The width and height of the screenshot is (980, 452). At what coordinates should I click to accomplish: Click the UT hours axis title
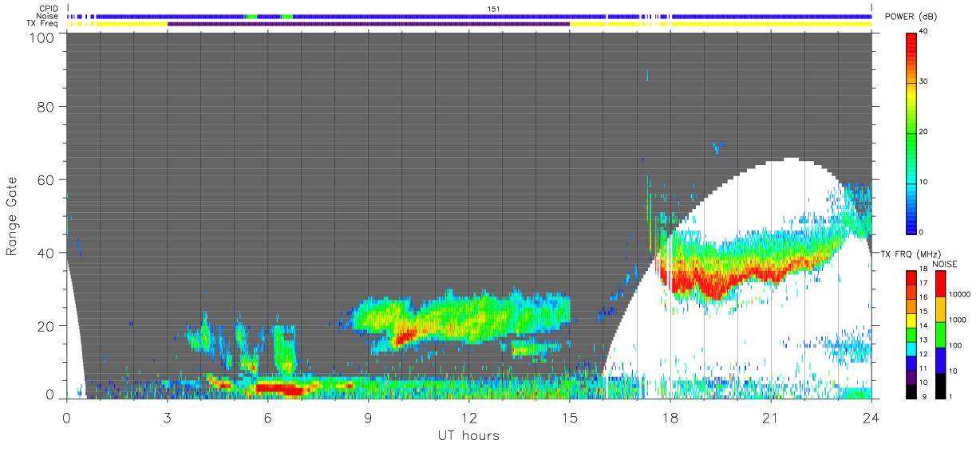click(468, 435)
